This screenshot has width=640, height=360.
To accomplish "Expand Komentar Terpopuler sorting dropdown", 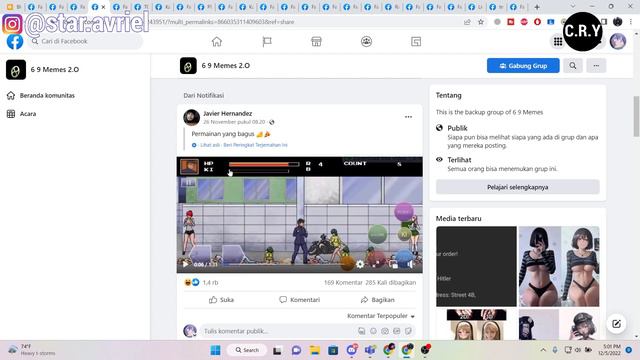I will point(381,316).
